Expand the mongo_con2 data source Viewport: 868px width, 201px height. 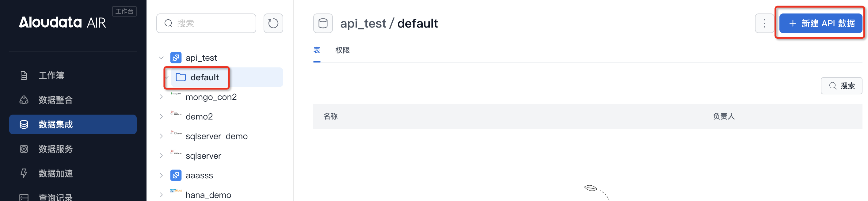click(x=161, y=97)
